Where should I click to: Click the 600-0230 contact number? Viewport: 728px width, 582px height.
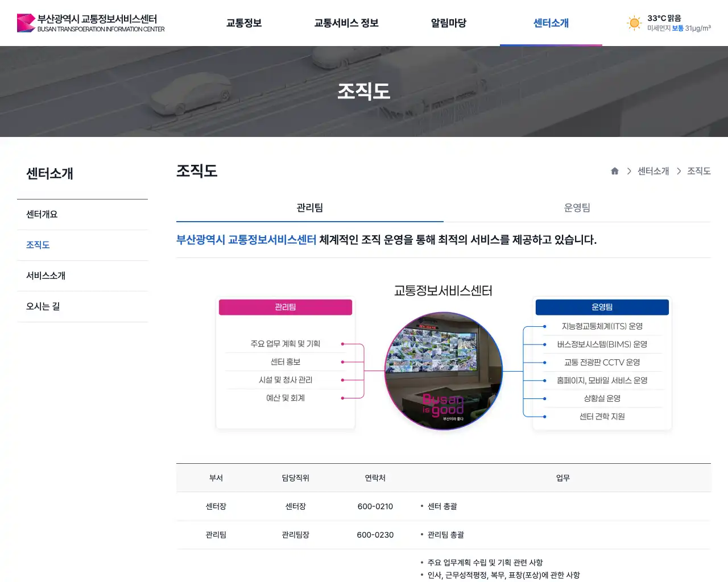coord(375,535)
